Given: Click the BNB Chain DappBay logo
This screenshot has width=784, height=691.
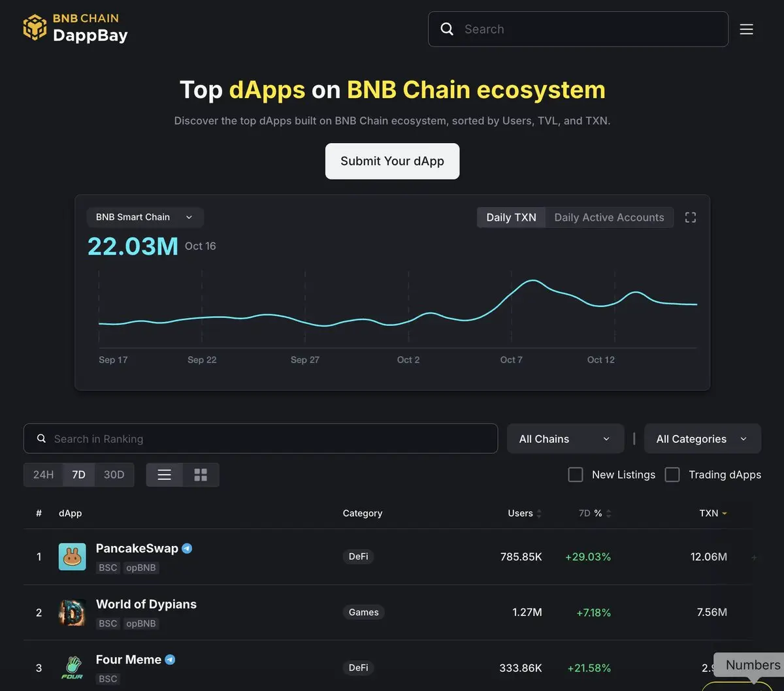Looking at the screenshot, I should (x=75, y=28).
